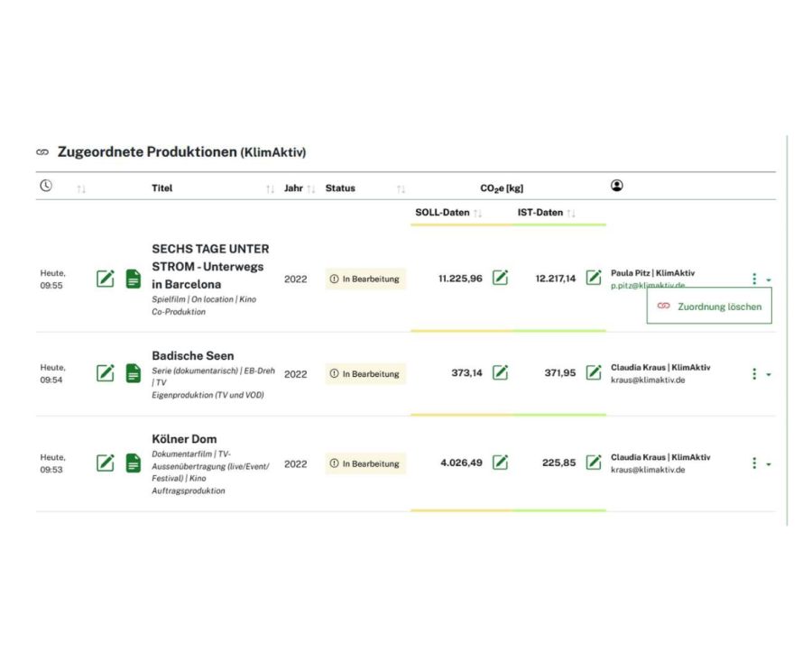Click kraus@klimaktiv.de email in Badische Seen row
The width and height of the screenshot is (812, 660).
point(648,380)
